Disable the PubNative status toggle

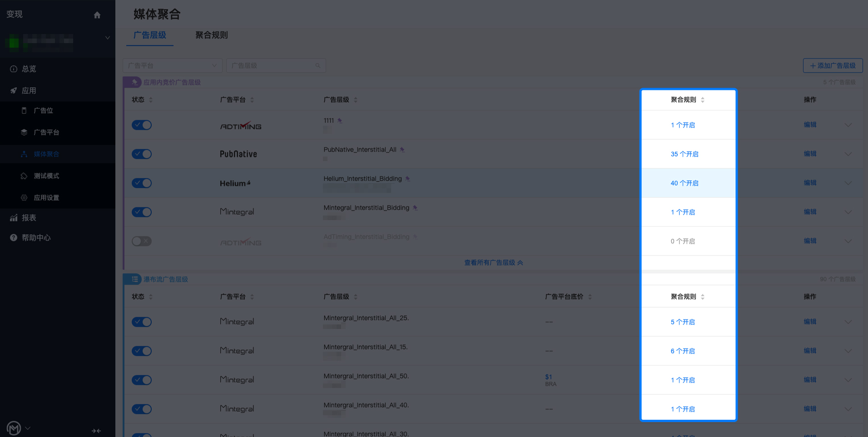(142, 154)
